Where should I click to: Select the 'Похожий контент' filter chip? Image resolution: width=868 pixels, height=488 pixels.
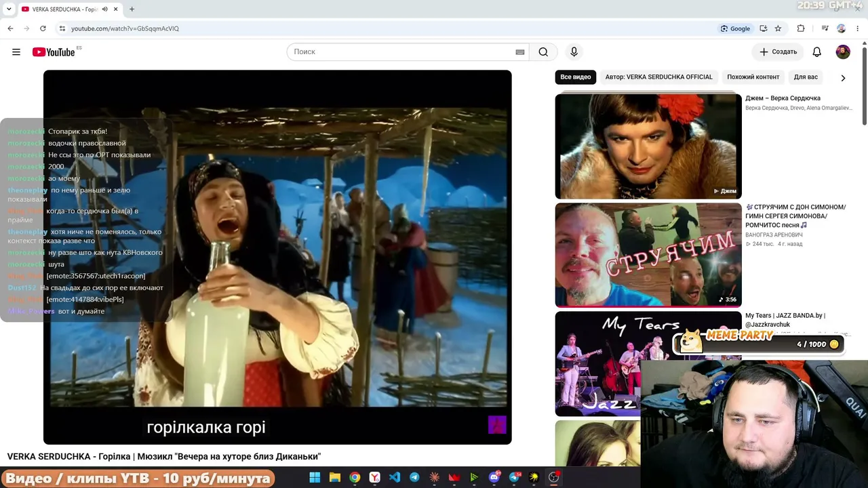753,77
